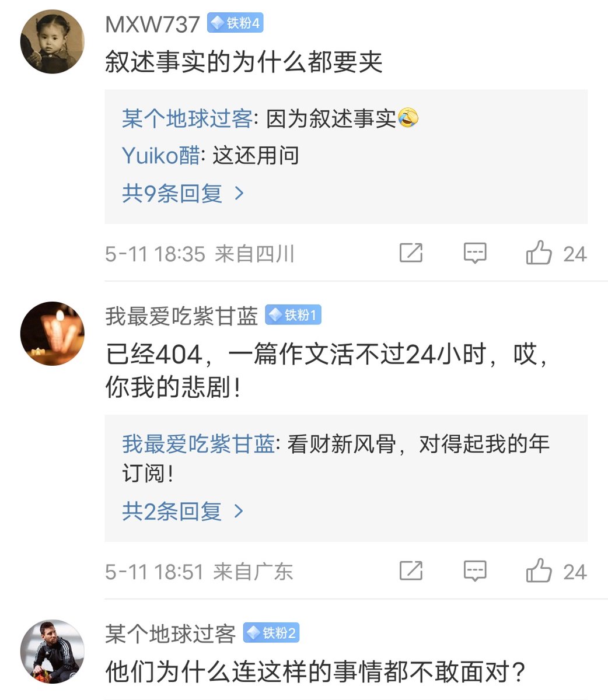Share the 404 comment from 我最爱吃紫甘蓝

pos(411,570)
